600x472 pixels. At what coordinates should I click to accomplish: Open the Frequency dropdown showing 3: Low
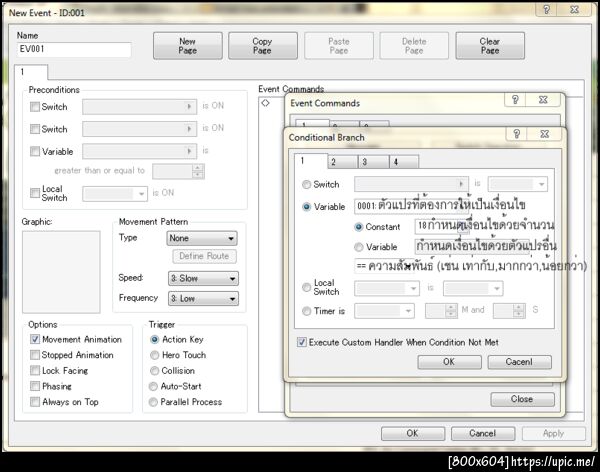(x=203, y=298)
